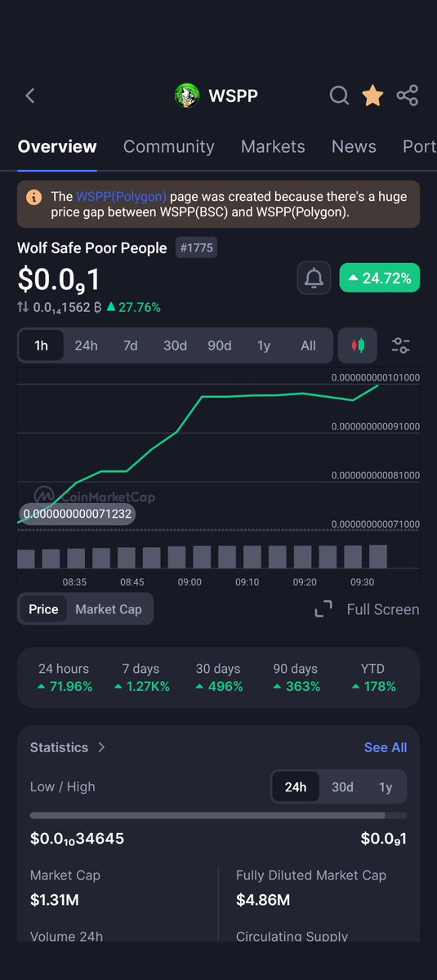
Task: Expand chart with Full Screen icon
Action: pyautogui.click(x=323, y=609)
